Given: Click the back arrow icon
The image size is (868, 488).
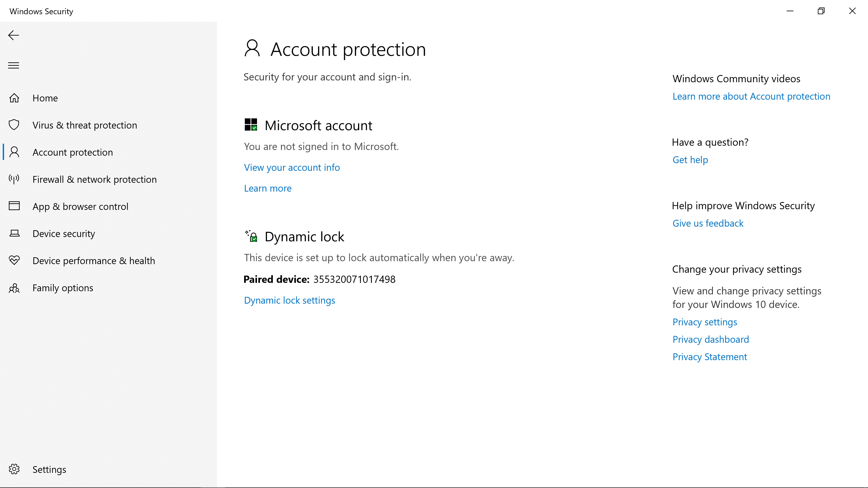Looking at the screenshot, I should pyautogui.click(x=14, y=35).
